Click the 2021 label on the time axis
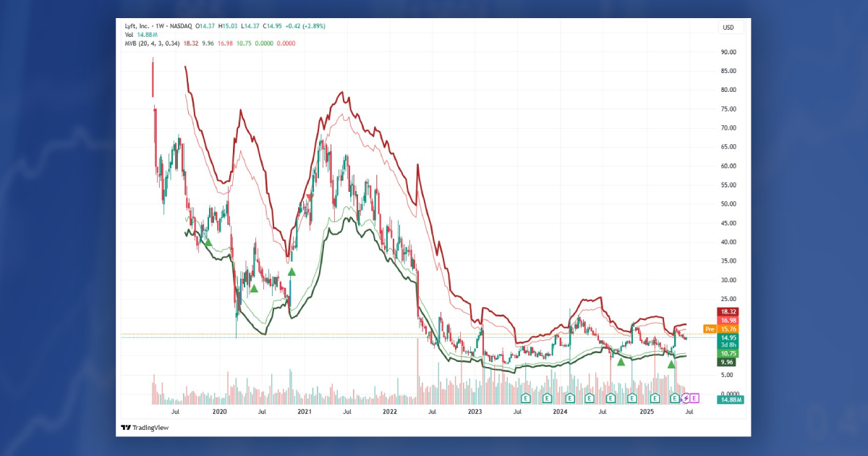This screenshot has height=456, width=868. [x=305, y=411]
